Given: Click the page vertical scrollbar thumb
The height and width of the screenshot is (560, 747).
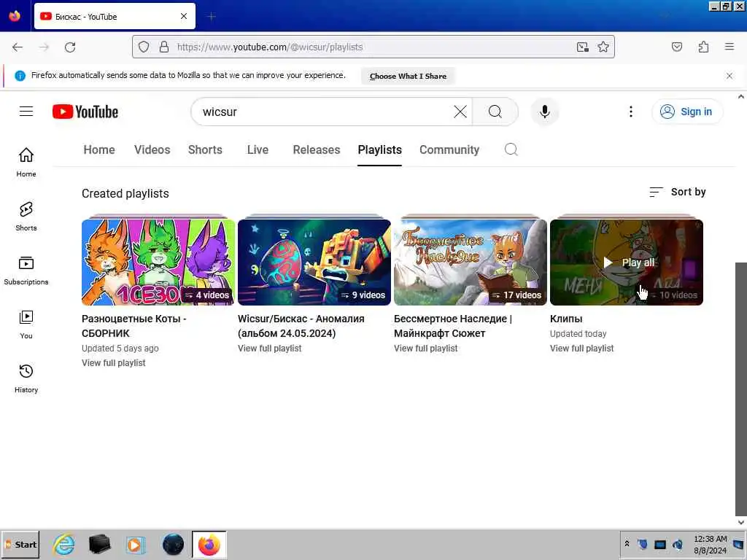Looking at the screenshot, I should (741, 389).
